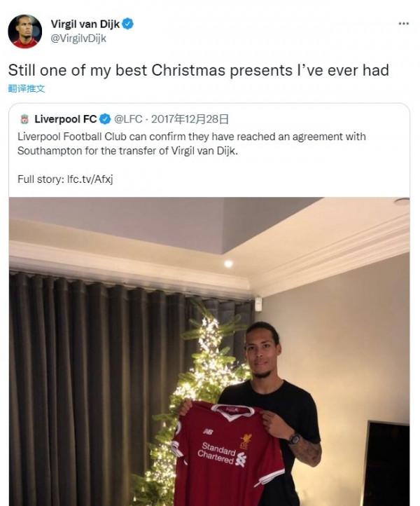Open the three-dot more options menu

[x=403, y=23]
